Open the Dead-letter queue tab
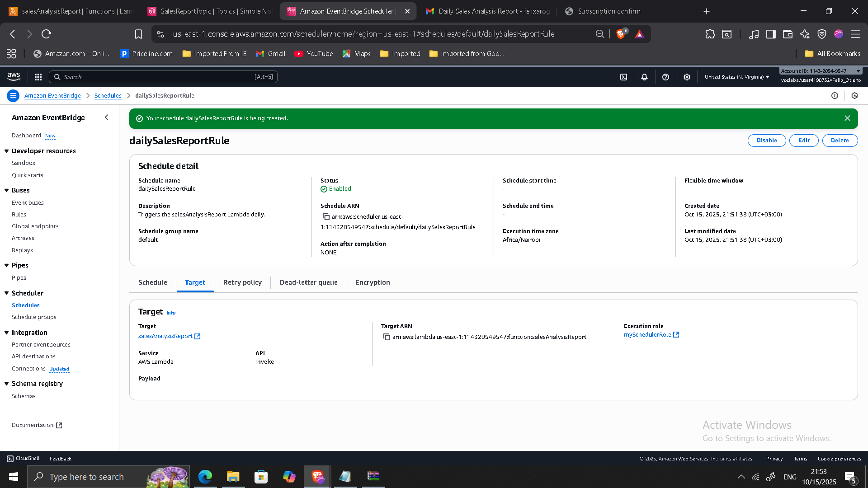This screenshot has width=868, height=488. 308,282
